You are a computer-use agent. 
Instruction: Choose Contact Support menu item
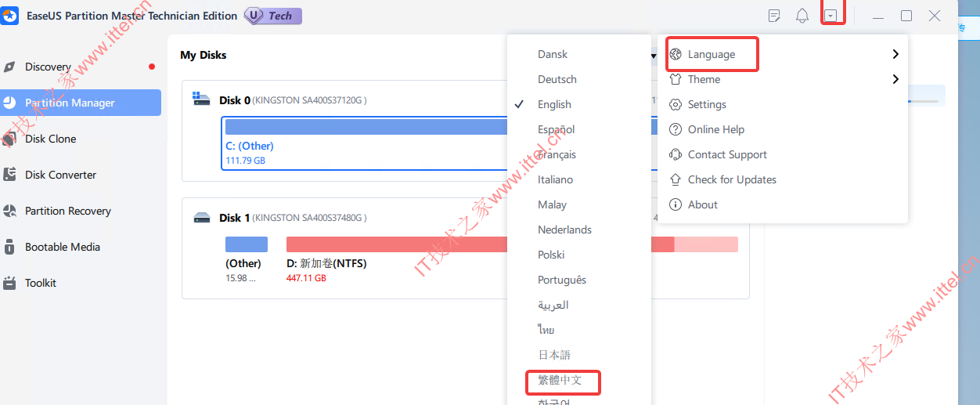point(783,154)
